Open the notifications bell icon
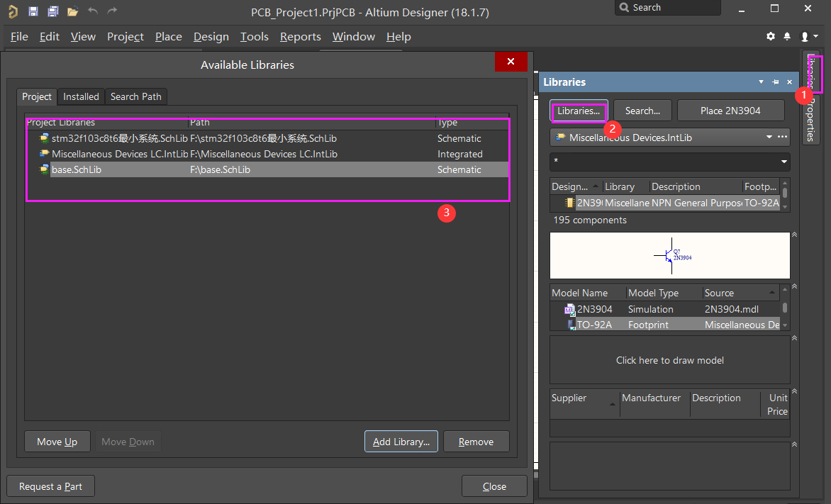 [787, 36]
